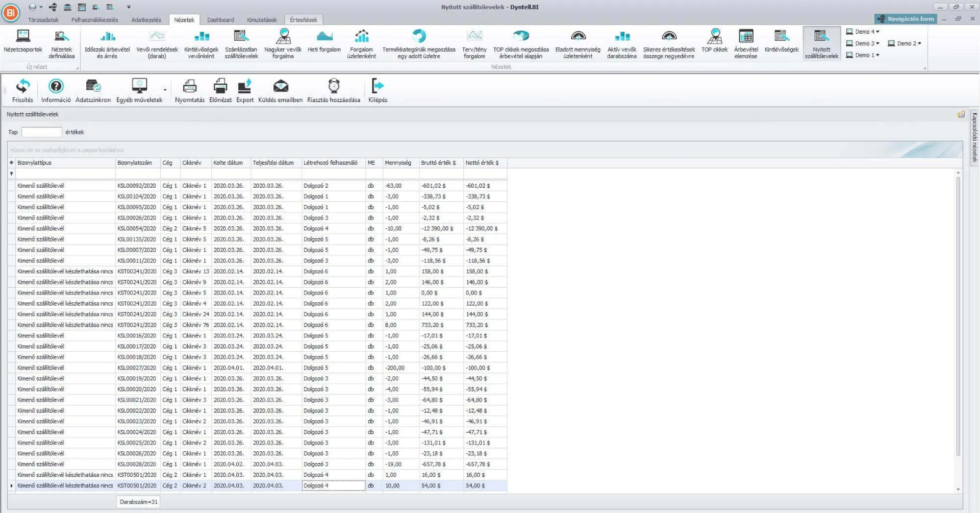Image resolution: width=980 pixels, height=513 pixels.
Task: Start Adatszinkron data synchronization
Action: pyautogui.click(x=93, y=87)
